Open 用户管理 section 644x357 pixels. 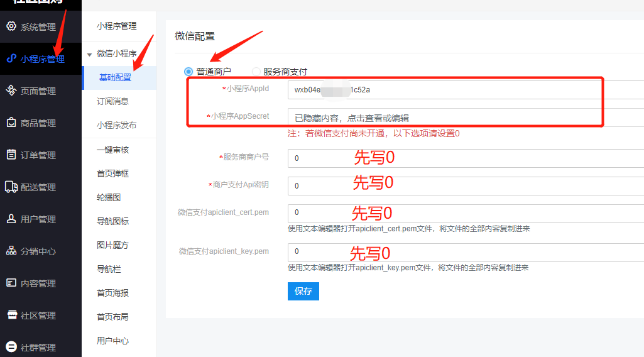pyautogui.click(x=38, y=219)
